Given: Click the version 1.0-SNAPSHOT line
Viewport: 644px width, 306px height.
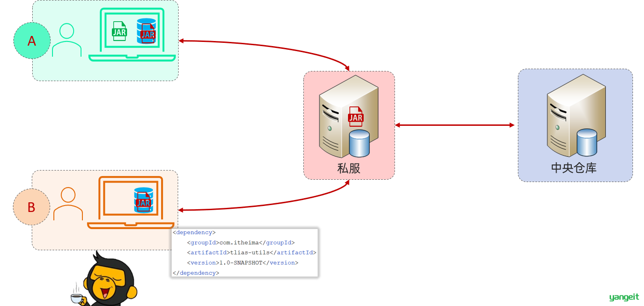Looking at the screenshot, I should point(243,263).
